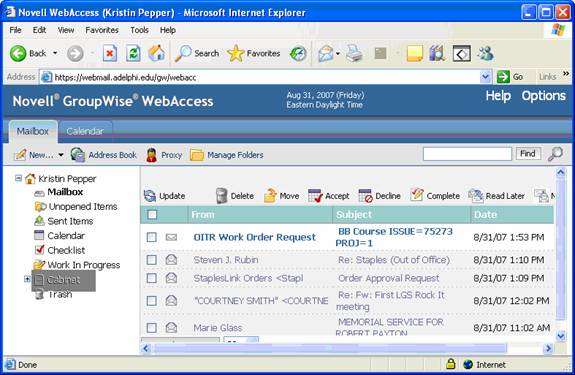Open the Edit menu

[x=39, y=30]
